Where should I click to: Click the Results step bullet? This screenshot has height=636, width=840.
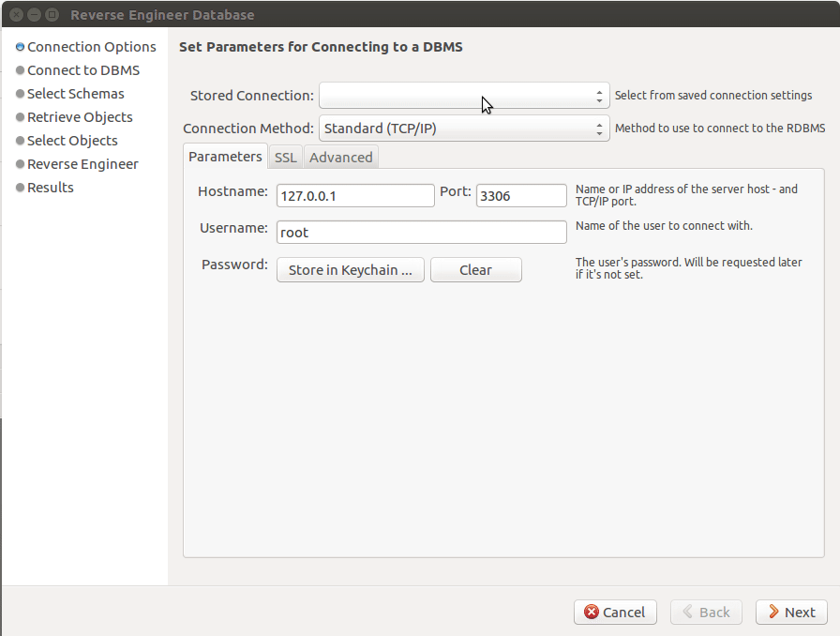(20, 188)
